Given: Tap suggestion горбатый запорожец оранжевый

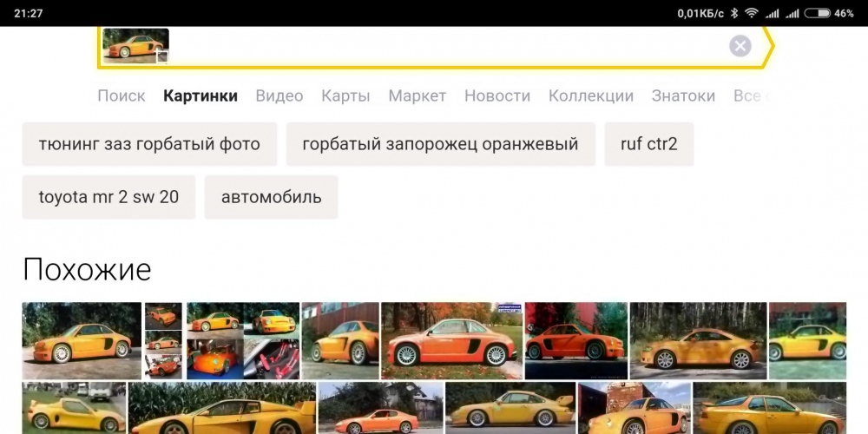Looking at the screenshot, I should point(441,144).
